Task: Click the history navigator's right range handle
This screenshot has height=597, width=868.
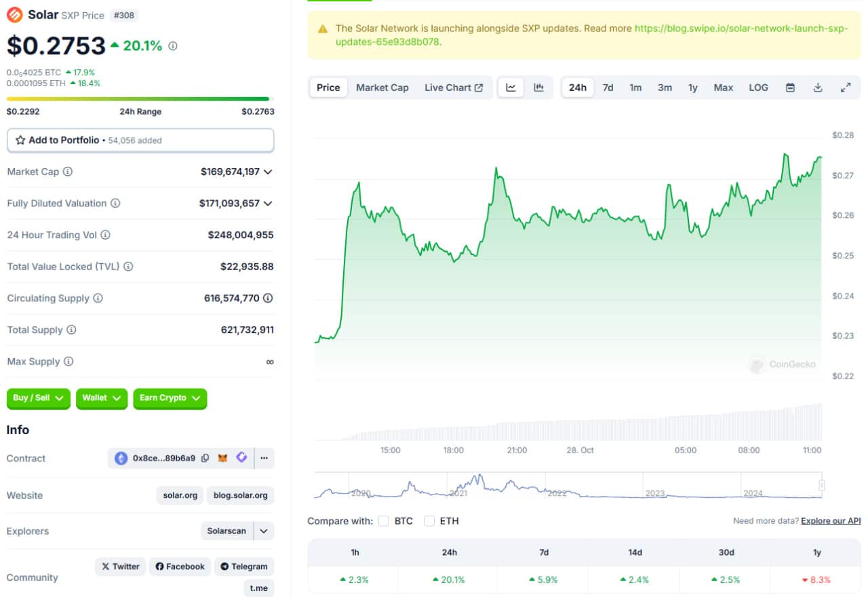Action: [822, 485]
